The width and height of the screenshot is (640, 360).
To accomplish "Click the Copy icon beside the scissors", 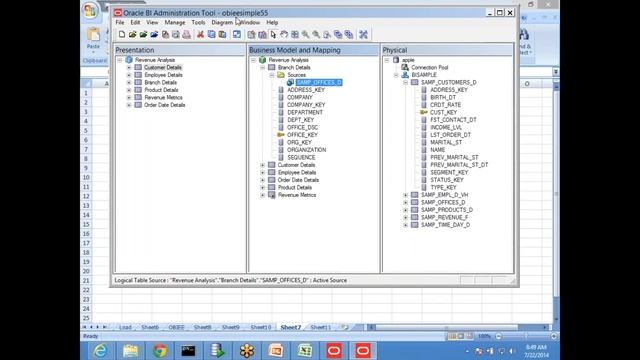I will [x=211, y=35].
